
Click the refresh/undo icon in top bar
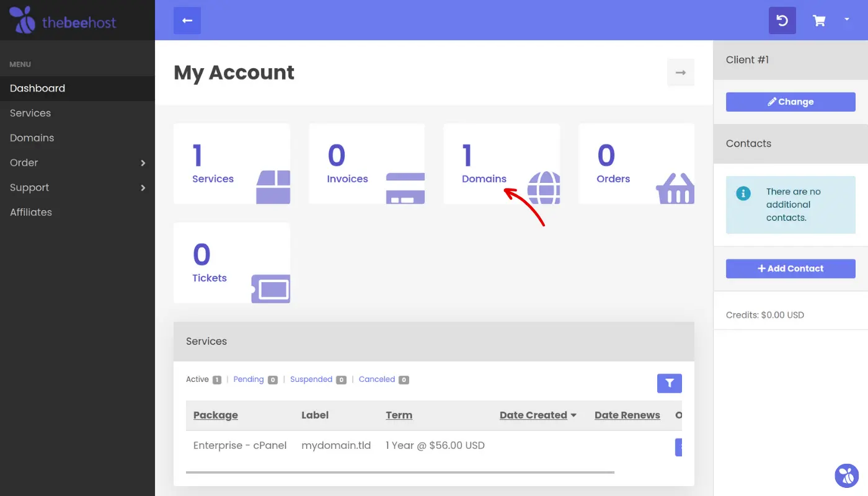(x=782, y=20)
